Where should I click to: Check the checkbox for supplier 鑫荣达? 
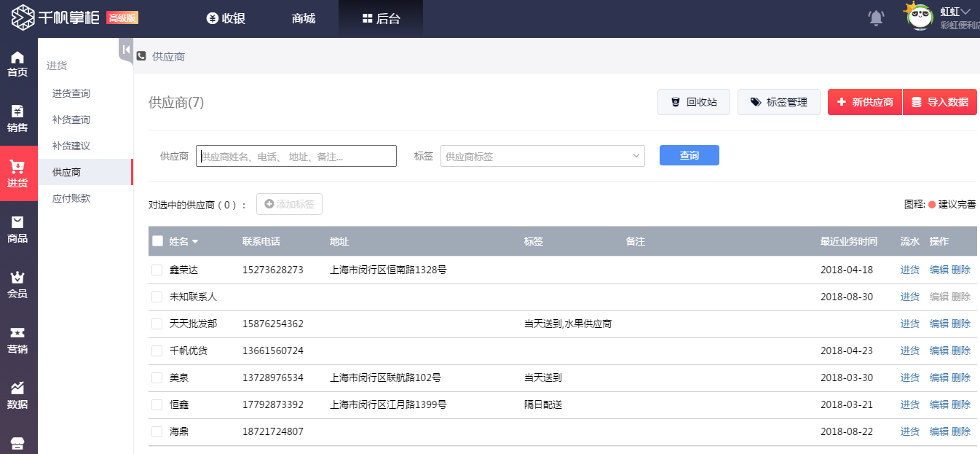click(x=158, y=269)
